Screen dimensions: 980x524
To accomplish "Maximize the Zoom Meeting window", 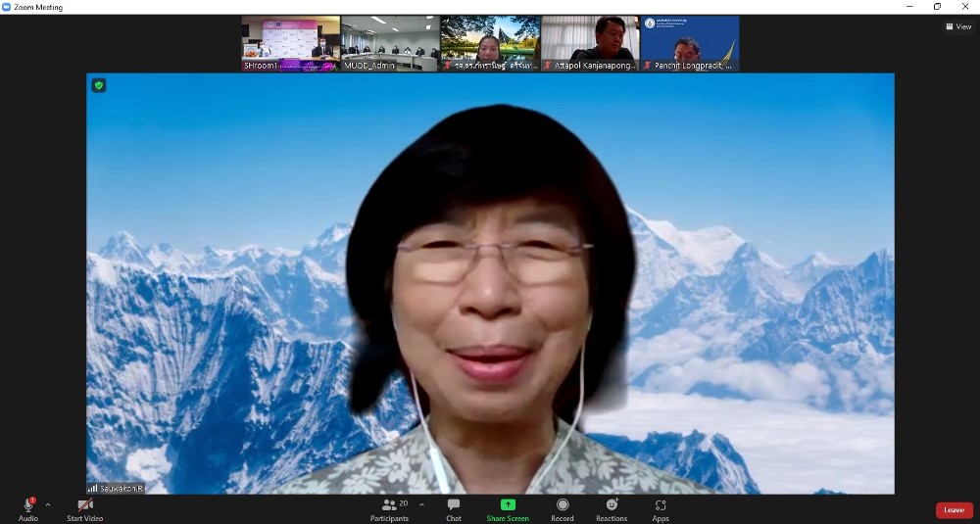I will click(937, 7).
